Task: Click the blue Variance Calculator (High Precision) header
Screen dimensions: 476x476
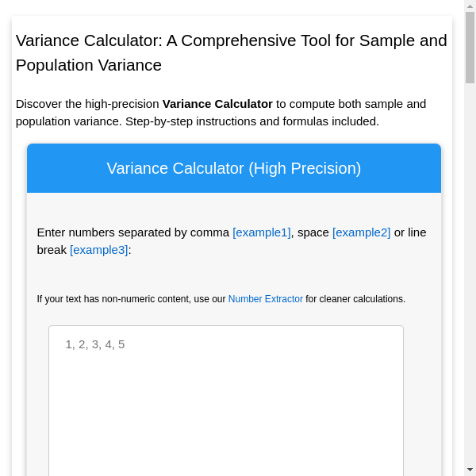Action: (234, 168)
